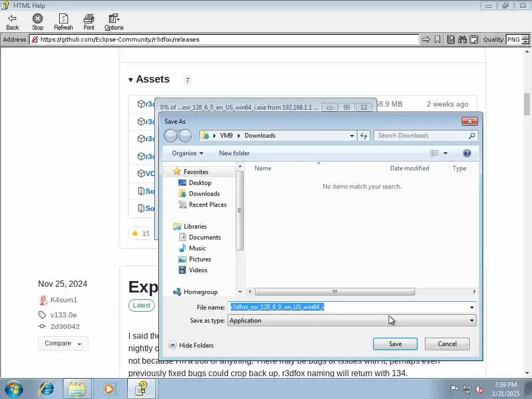Print the page with Print icon
532x399 pixels.
(x=88, y=22)
